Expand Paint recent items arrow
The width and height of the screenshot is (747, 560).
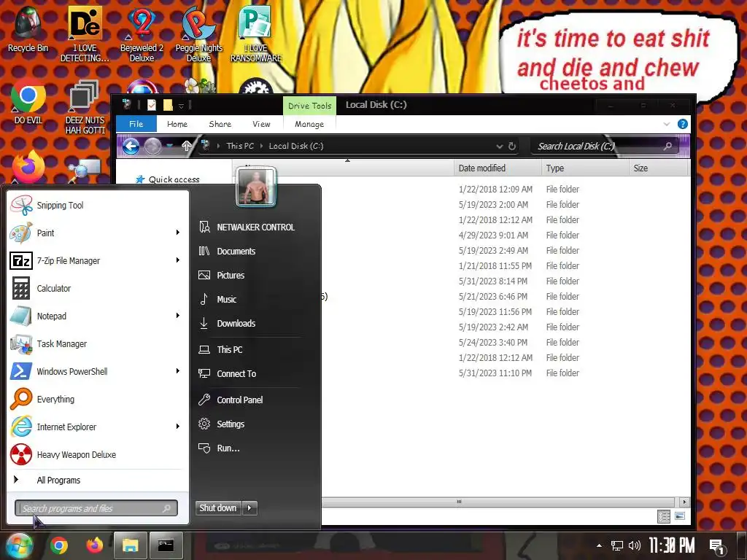coord(178,233)
